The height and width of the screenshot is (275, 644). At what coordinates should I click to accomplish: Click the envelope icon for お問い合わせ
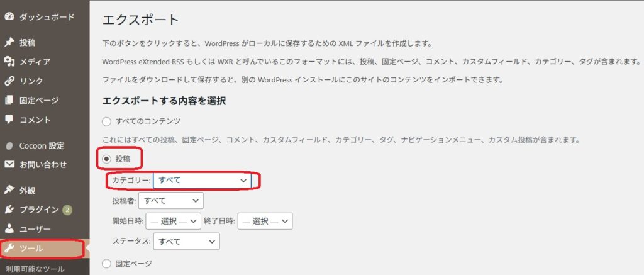9,165
